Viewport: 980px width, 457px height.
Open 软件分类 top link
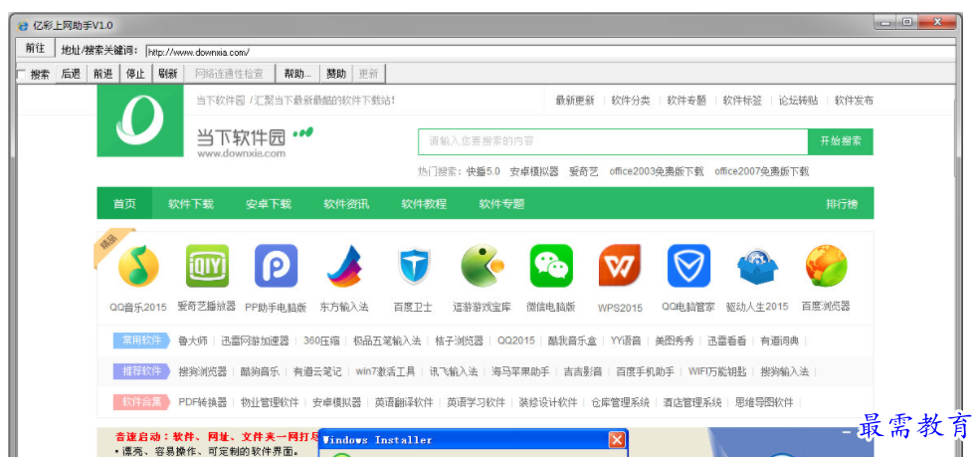pyautogui.click(x=631, y=100)
